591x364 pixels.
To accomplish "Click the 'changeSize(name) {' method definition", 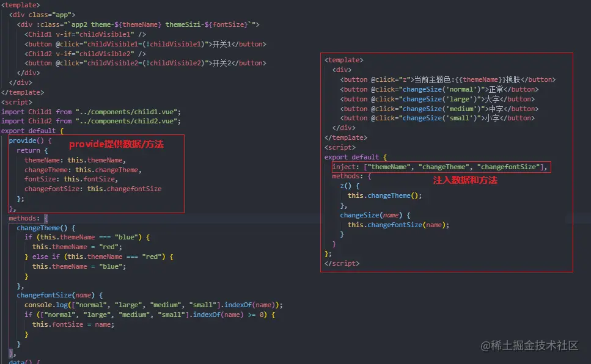I will coord(375,215).
